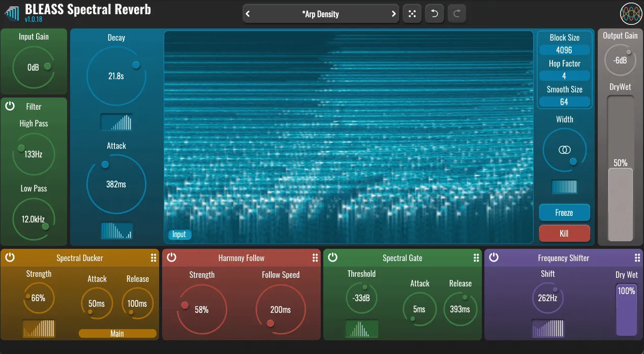Enable Freeze on the reverb
The image size is (644, 354).
point(564,213)
